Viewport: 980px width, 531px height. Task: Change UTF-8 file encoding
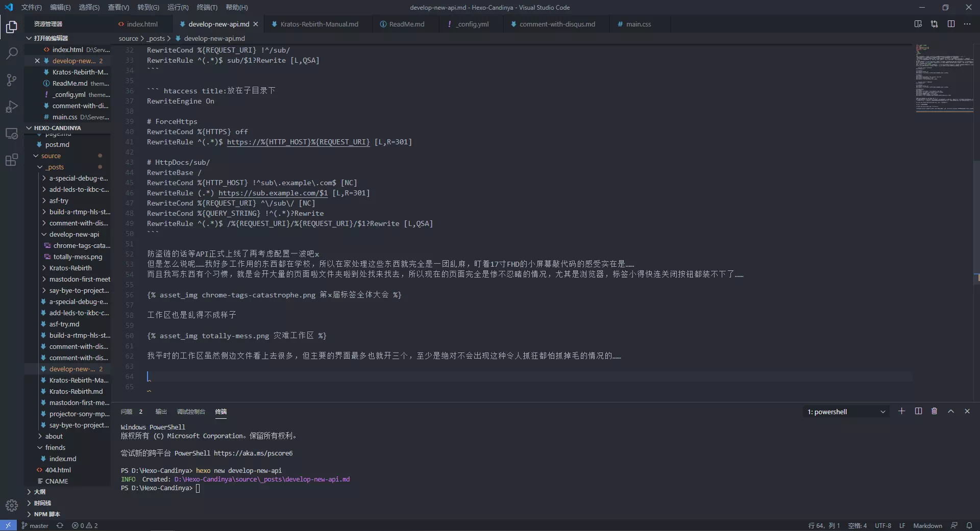(x=883, y=525)
